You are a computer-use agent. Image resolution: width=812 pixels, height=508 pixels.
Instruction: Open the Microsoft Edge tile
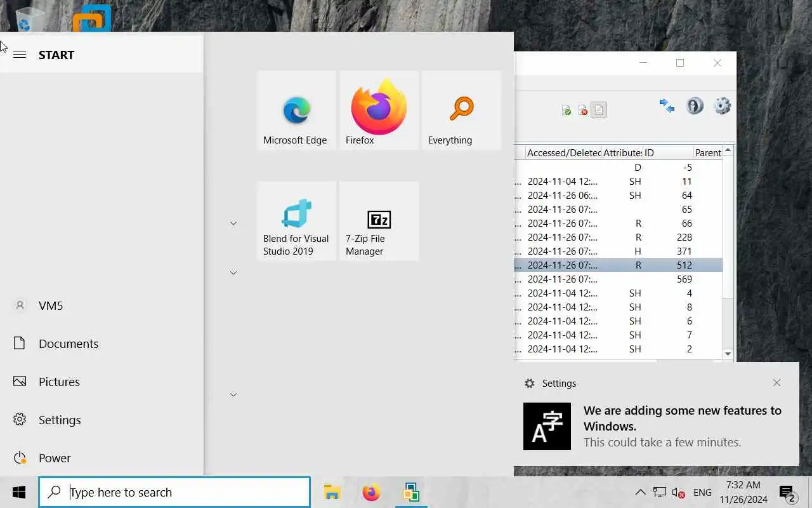point(296,110)
